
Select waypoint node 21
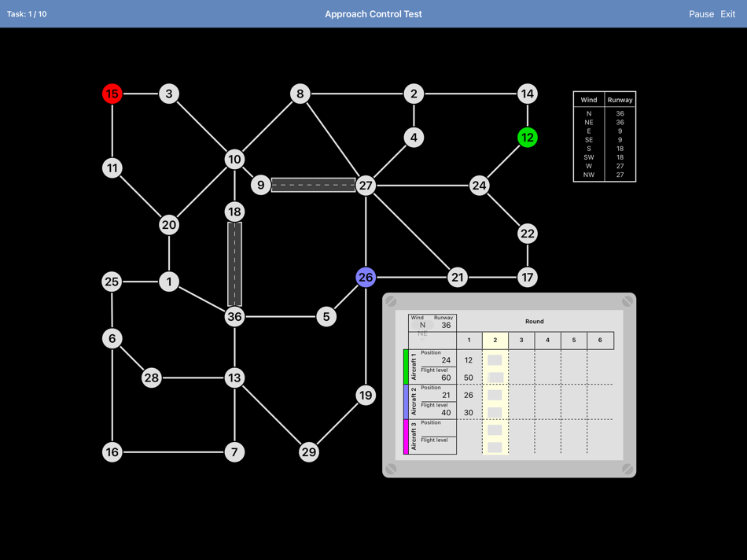(458, 278)
